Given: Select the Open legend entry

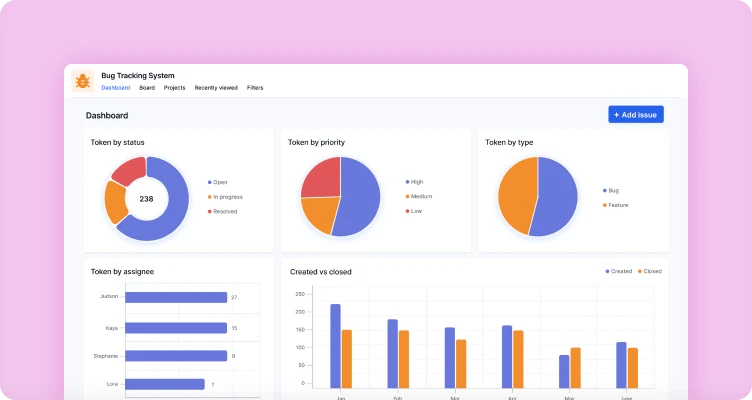Looking at the screenshot, I should click(x=217, y=182).
